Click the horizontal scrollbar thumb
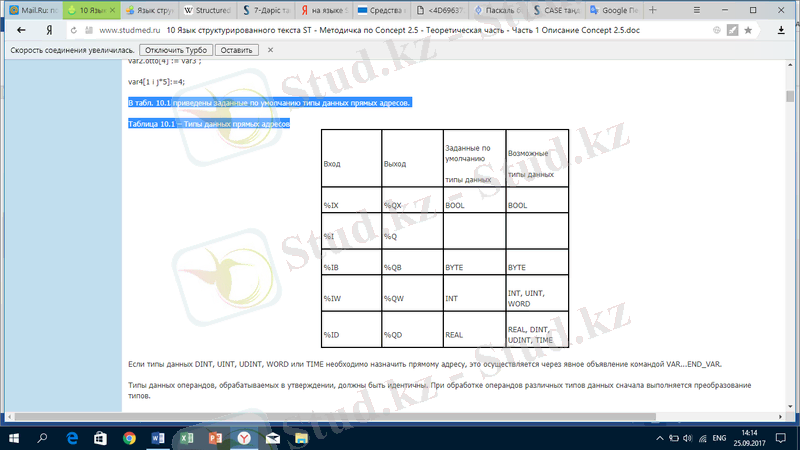Viewport: 800px width, 450px height. (335, 417)
